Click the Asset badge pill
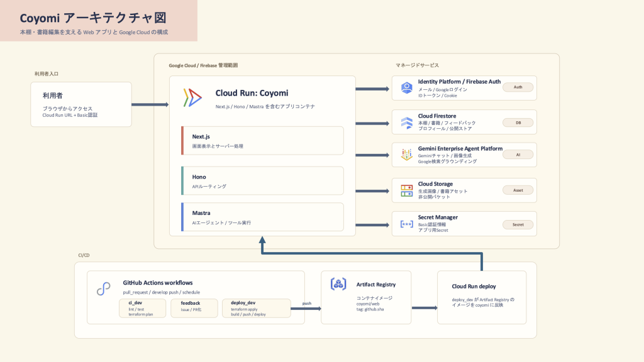The height and width of the screenshot is (362, 644). [x=518, y=190]
